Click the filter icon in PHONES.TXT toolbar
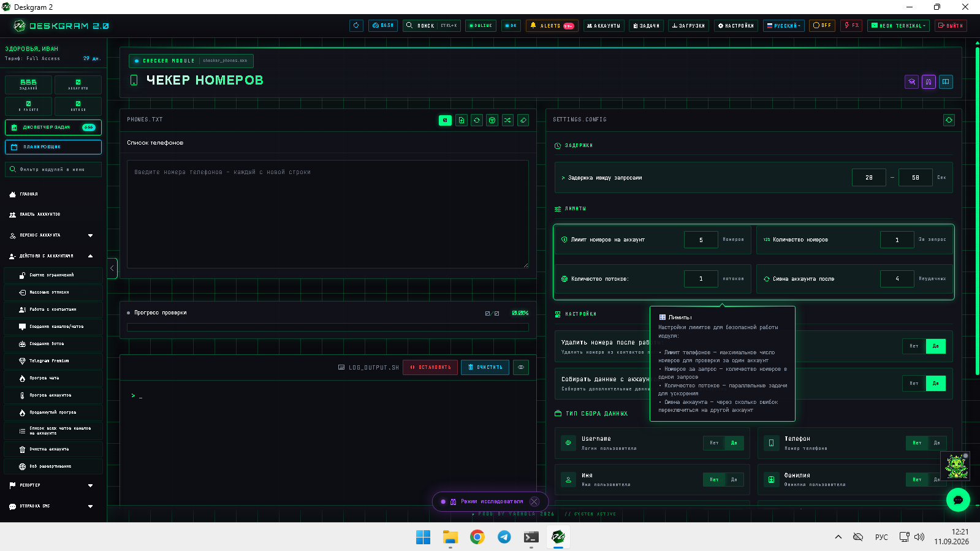 (x=492, y=120)
